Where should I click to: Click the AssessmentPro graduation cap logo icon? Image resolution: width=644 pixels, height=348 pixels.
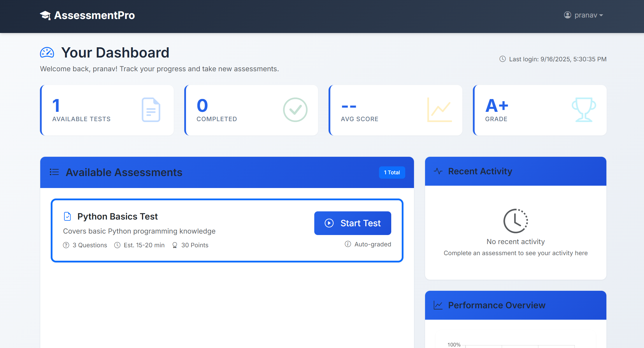tap(45, 15)
